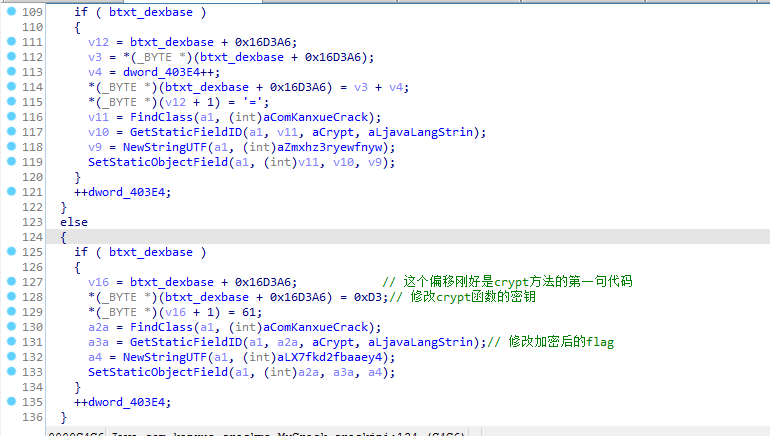Viewport: 770px width, 436px height.
Task: Click aLjavaLangStrin argument on line 117
Action: (x=421, y=132)
